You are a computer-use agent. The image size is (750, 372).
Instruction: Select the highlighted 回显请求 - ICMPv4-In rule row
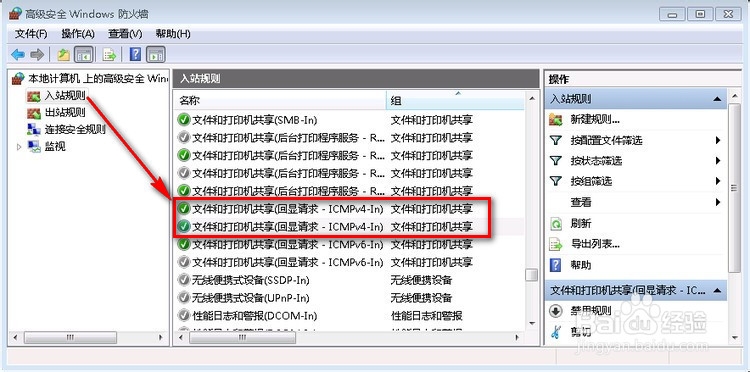349,227
